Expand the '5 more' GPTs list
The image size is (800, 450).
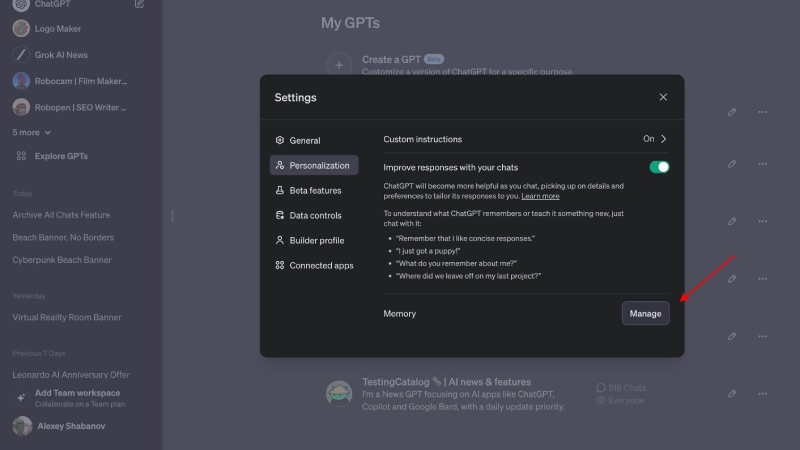(x=32, y=132)
